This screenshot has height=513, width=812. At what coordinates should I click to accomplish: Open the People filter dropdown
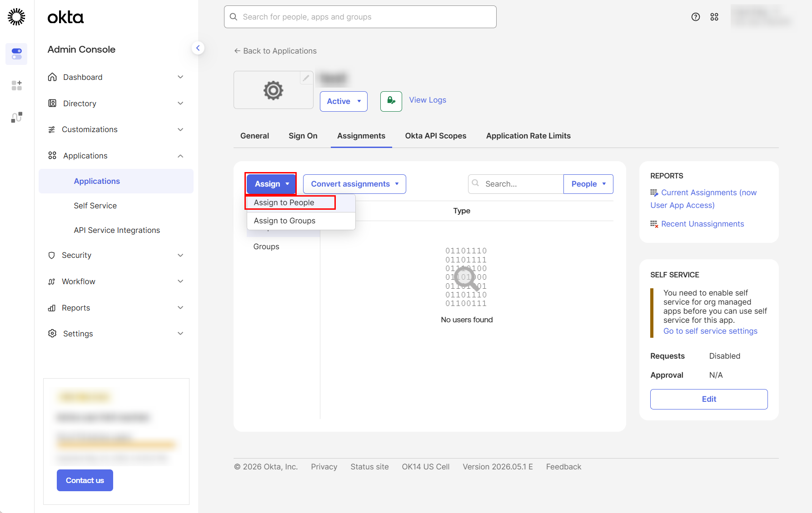pyautogui.click(x=588, y=184)
